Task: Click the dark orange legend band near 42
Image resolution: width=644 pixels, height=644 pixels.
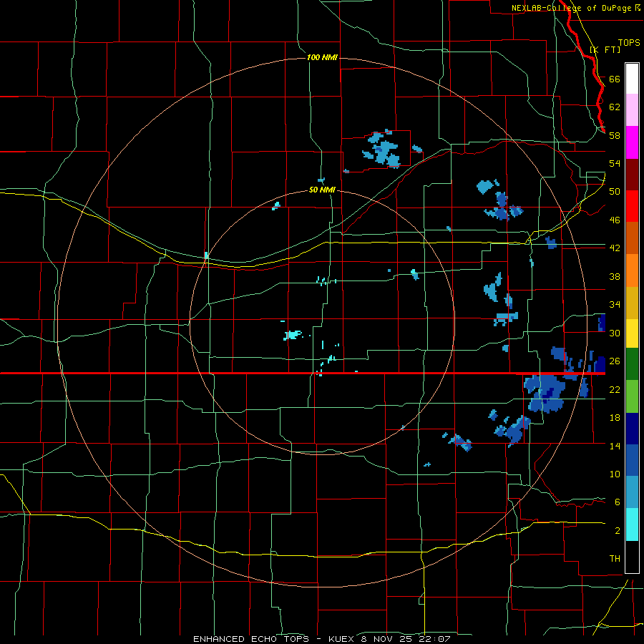Action: (x=632, y=238)
